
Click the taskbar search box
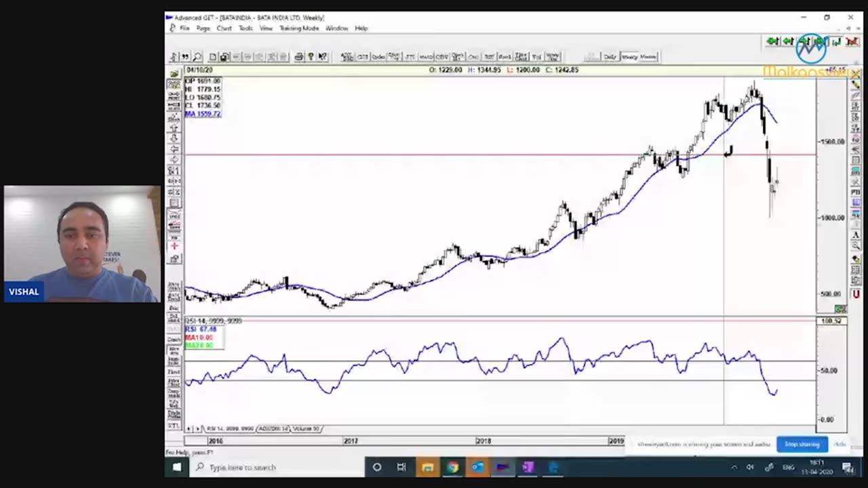(x=277, y=467)
